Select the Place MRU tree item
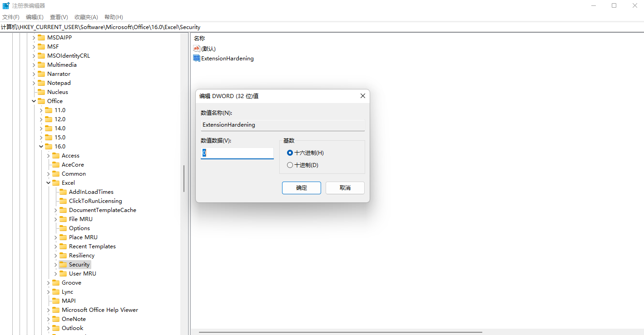 click(83, 237)
